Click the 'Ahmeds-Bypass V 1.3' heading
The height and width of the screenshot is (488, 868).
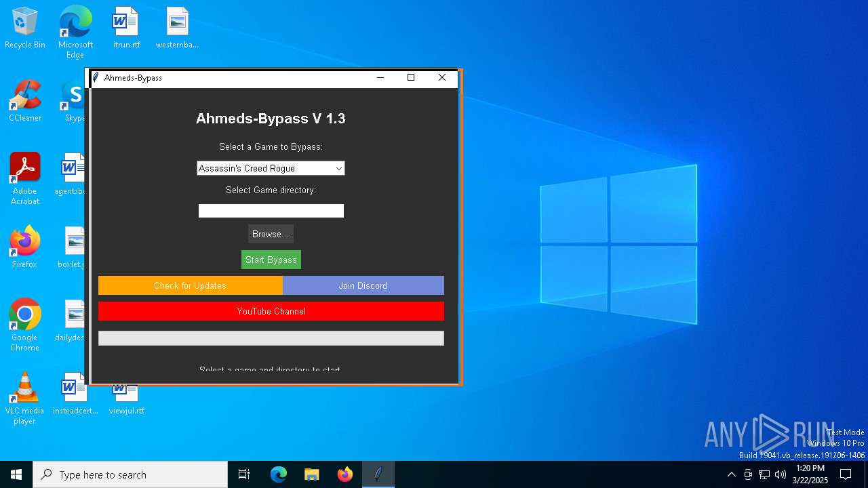coord(271,119)
